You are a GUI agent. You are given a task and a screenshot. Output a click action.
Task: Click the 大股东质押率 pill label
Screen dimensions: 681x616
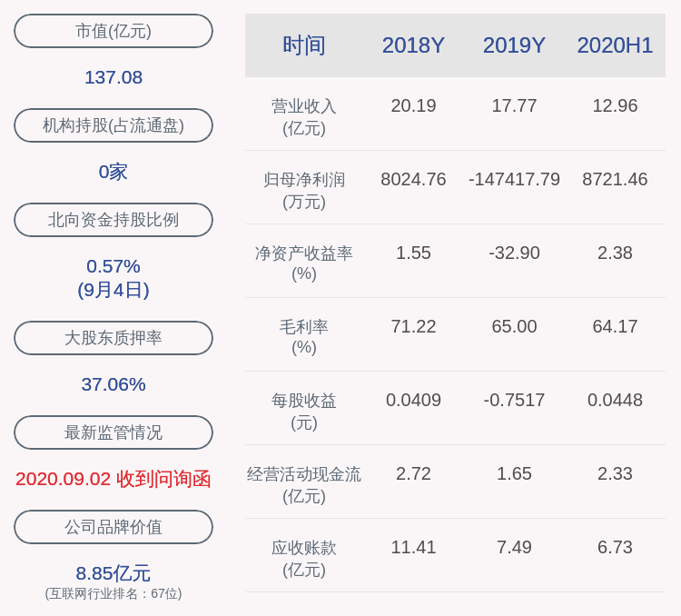coord(113,338)
